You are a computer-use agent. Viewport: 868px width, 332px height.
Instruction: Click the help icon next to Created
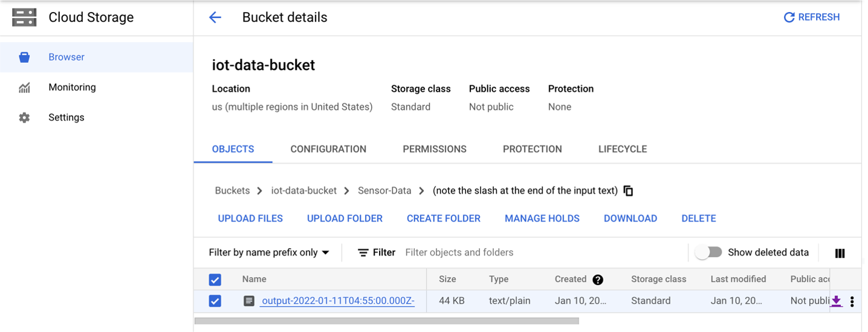(598, 279)
